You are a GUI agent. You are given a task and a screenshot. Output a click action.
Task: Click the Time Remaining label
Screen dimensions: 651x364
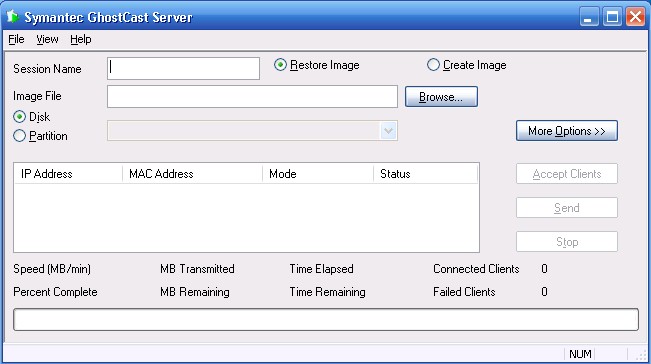click(x=328, y=292)
